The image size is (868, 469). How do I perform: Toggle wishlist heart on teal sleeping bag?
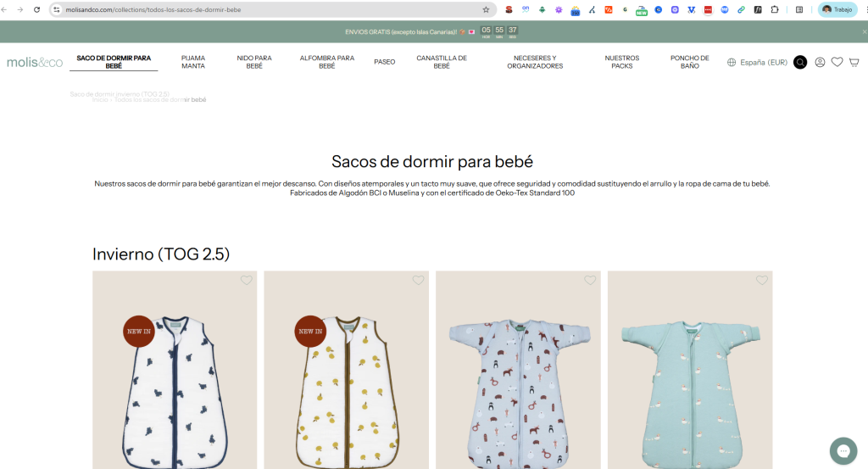(x=761, y=281)
